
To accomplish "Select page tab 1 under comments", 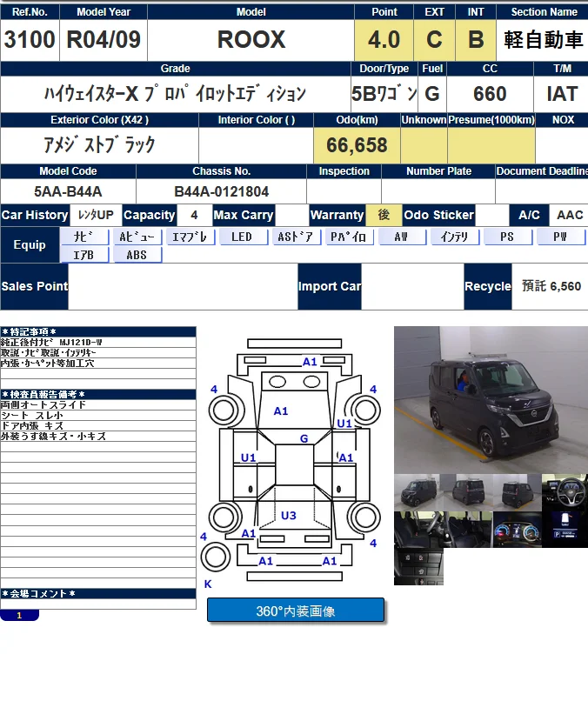I will coord(19,615).
